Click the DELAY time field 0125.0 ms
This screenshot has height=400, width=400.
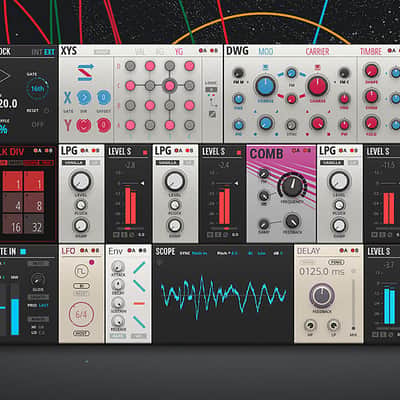click(x=322, y=272)
